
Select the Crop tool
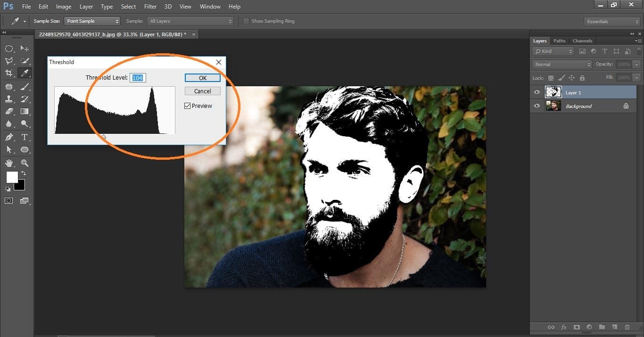tap(9, 74)
